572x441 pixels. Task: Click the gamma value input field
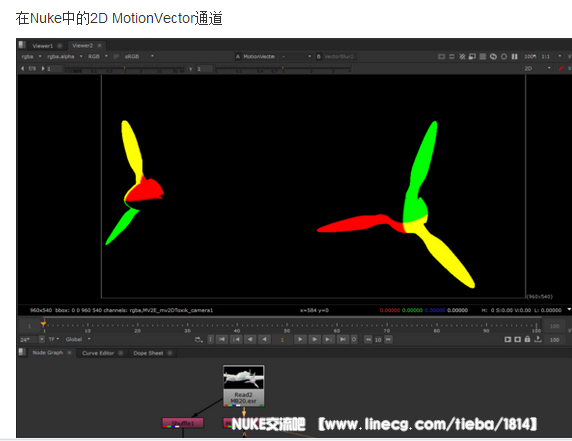point(205,69)
